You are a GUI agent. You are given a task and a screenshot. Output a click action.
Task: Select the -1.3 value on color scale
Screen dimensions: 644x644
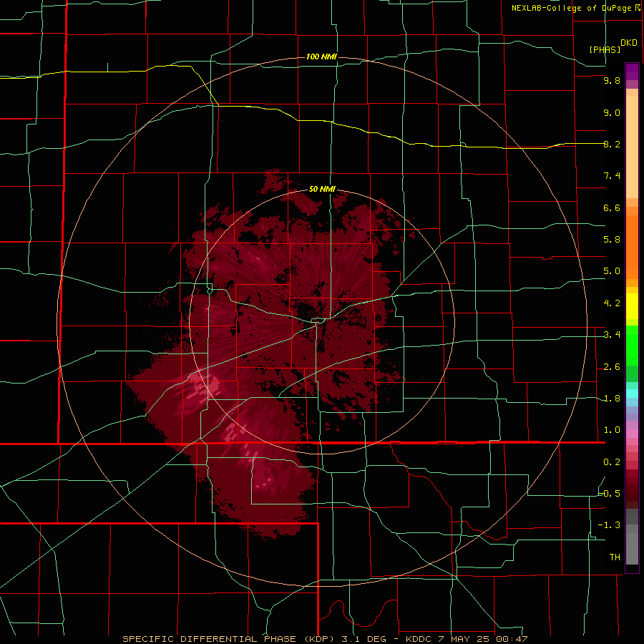(609, 525)
